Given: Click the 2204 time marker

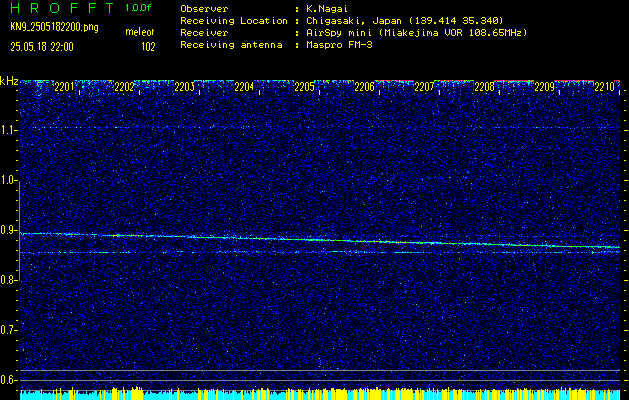Looking at the screenshot, I should [244, 87].
